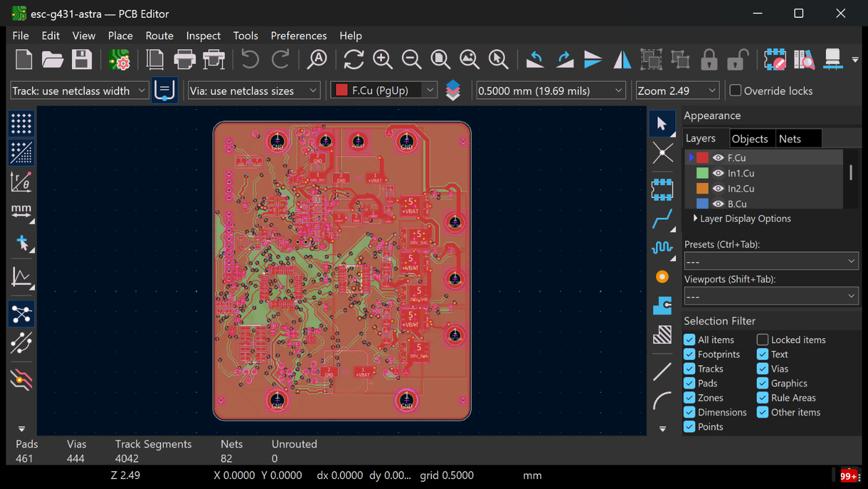Rotate selection counterclockwise
Image resolution: width=868 pixels, height=489 pixels.
(x=535, y=60)
